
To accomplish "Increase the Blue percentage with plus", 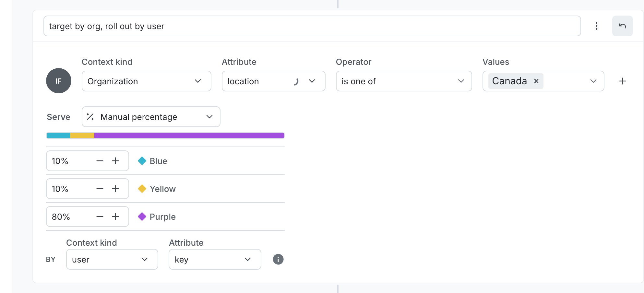I will click(x=115, y=161).
